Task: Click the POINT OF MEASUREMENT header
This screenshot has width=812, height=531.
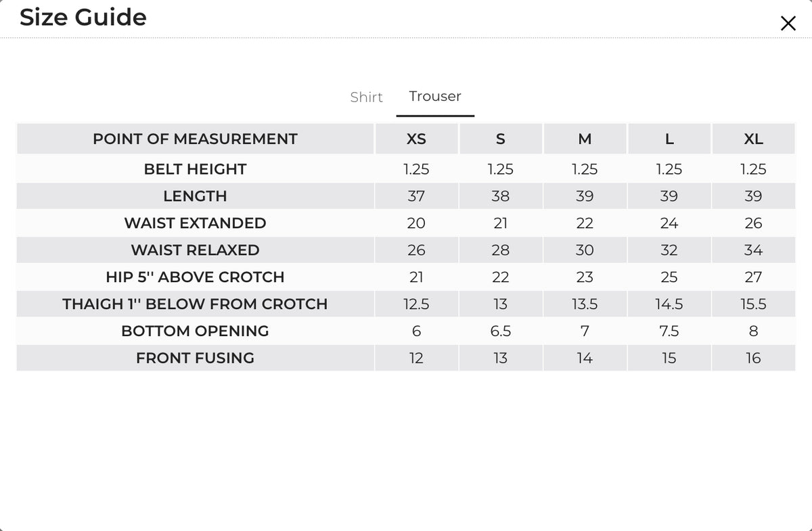Action: tap(195, 139)
